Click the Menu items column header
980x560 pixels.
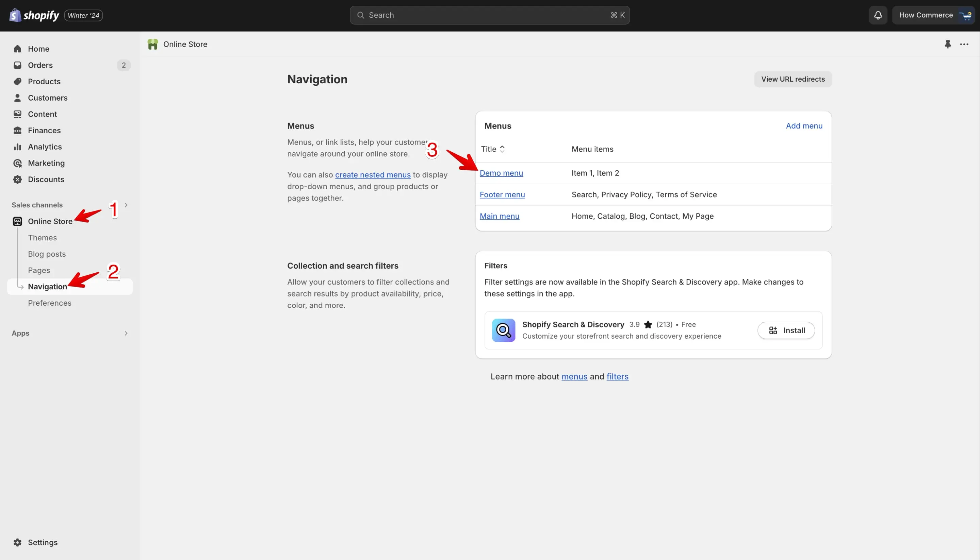[592, 149]
